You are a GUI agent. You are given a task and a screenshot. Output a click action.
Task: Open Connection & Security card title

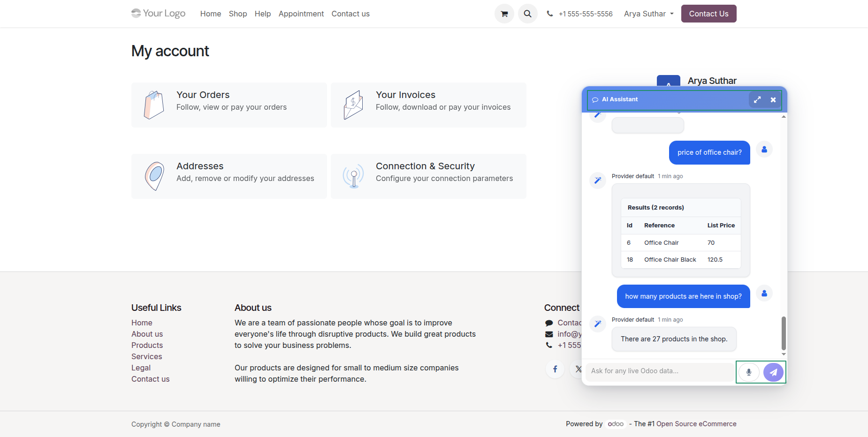tap(425, 166)
